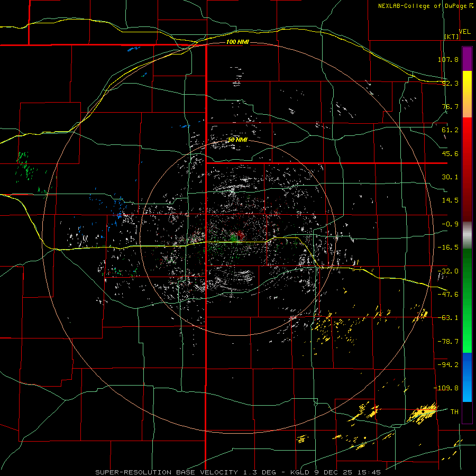The width and height of the screenshot is (476, 476).
Task: Select the -78.7 velocity scale value
Action: click(x=448, y=342)
